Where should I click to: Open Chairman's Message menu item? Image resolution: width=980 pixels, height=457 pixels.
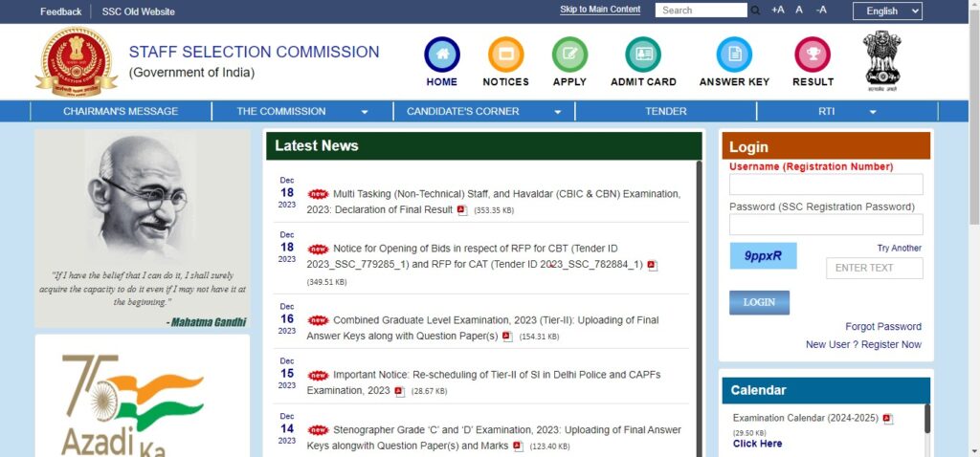pos(121,111)
